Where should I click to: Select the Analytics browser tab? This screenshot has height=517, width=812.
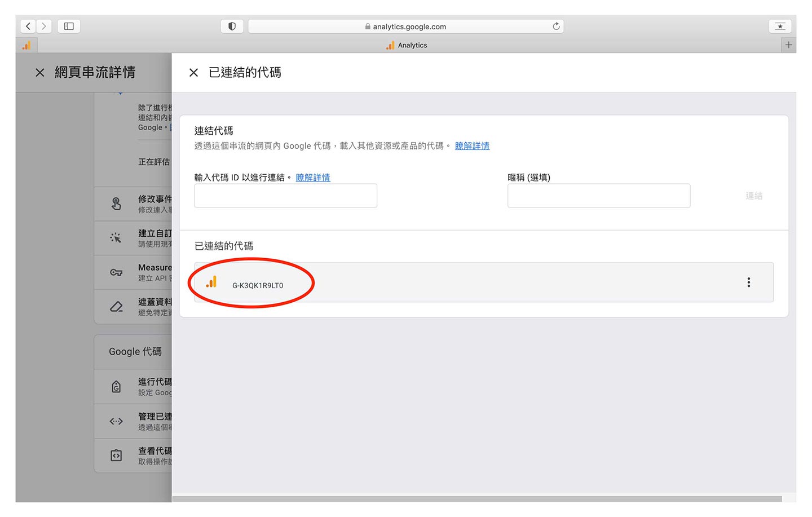(x=407, y=45)
